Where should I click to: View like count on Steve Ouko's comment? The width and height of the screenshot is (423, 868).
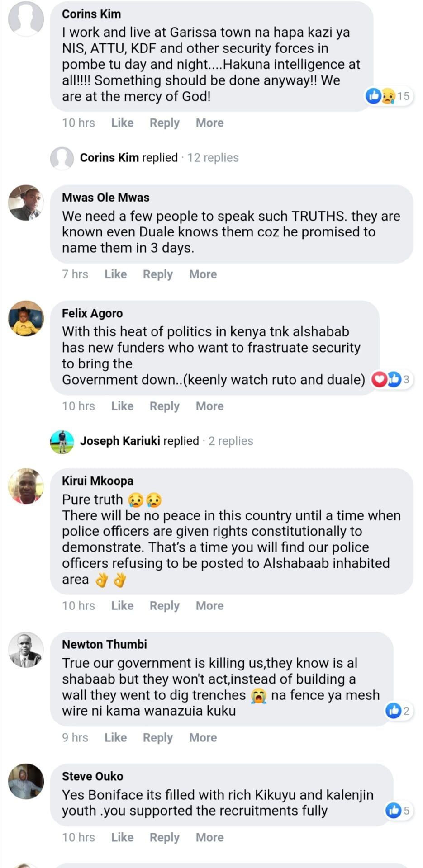(x=398, y=811)
